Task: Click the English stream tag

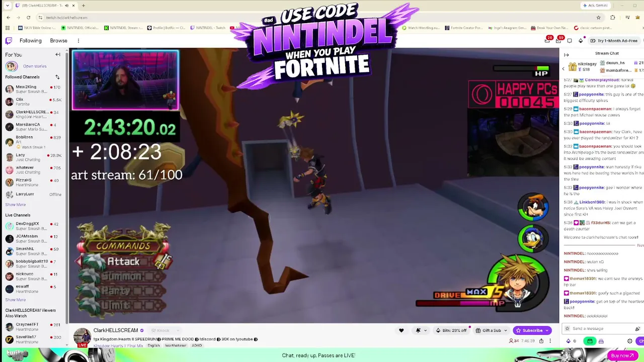Action: (x=154, y=345)
